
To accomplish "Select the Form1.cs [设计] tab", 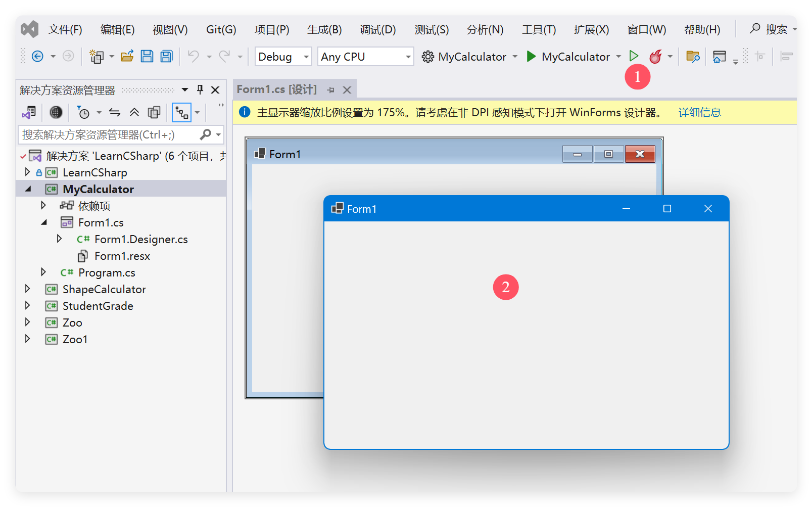I will point(277,89).
